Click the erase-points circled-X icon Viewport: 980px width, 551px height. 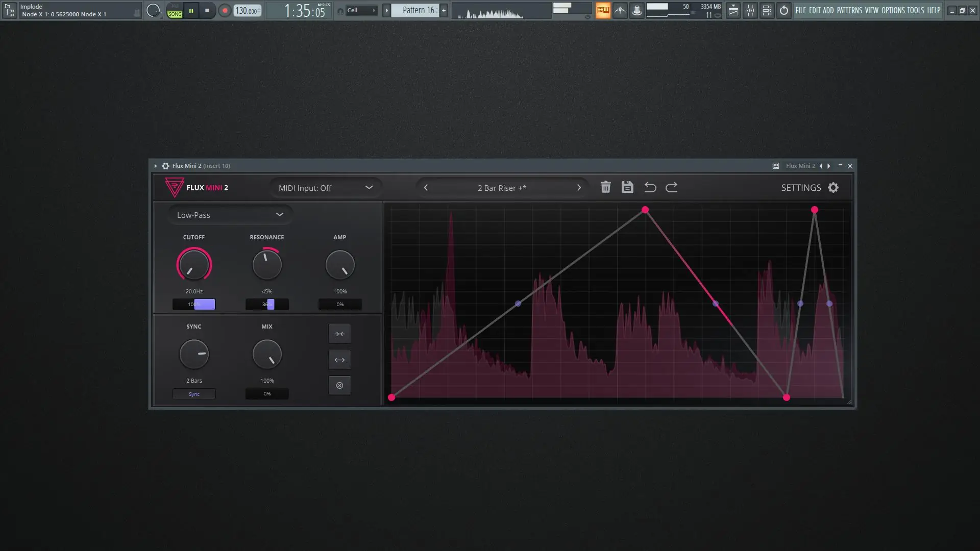[x=339, y=385]
